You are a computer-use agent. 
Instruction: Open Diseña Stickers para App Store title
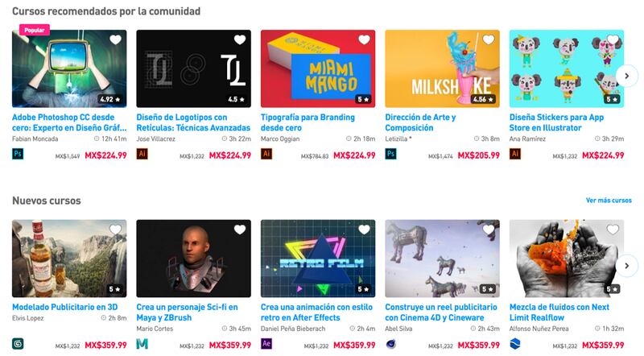[556, 122]
